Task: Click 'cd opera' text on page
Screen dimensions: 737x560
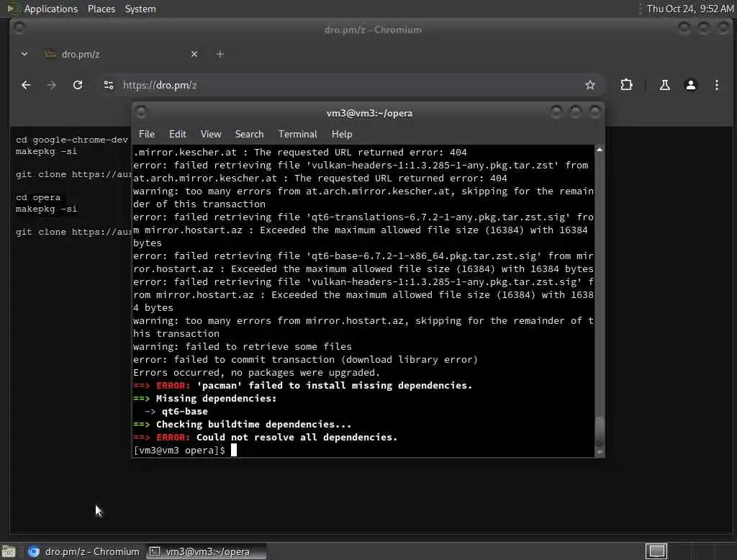Action: click(x=38, y=197)
